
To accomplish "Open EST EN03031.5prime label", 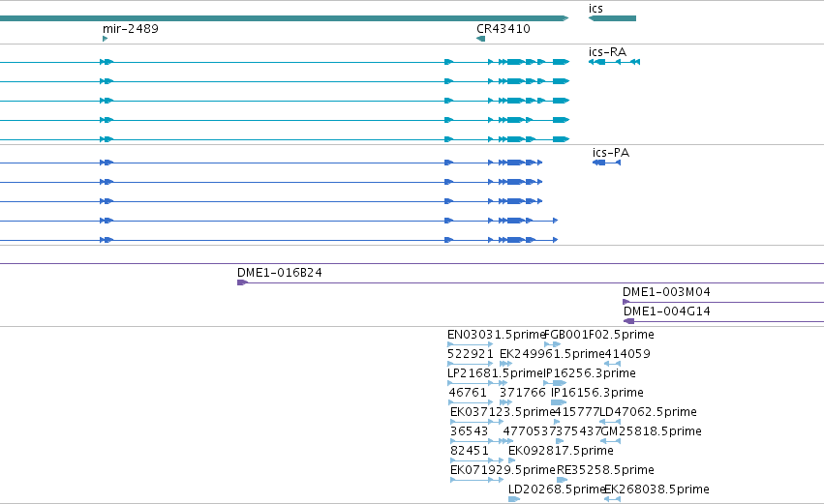I will (x=496, y=335).
